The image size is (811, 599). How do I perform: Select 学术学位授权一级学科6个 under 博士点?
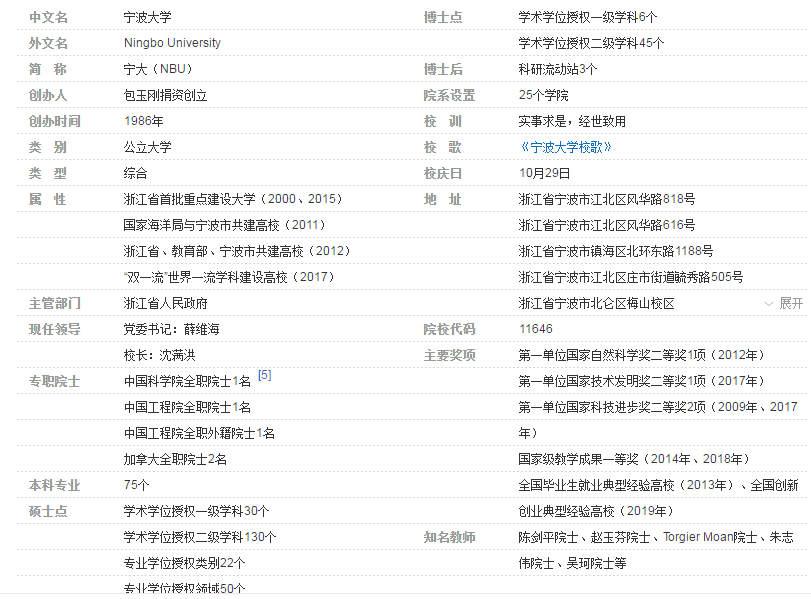(588, 18)
